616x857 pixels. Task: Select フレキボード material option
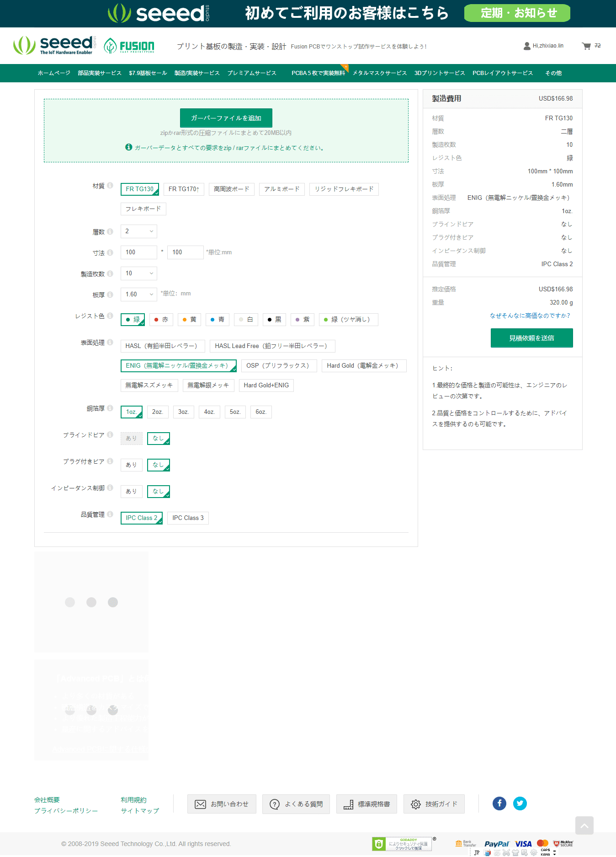click(x=143, y=209)
